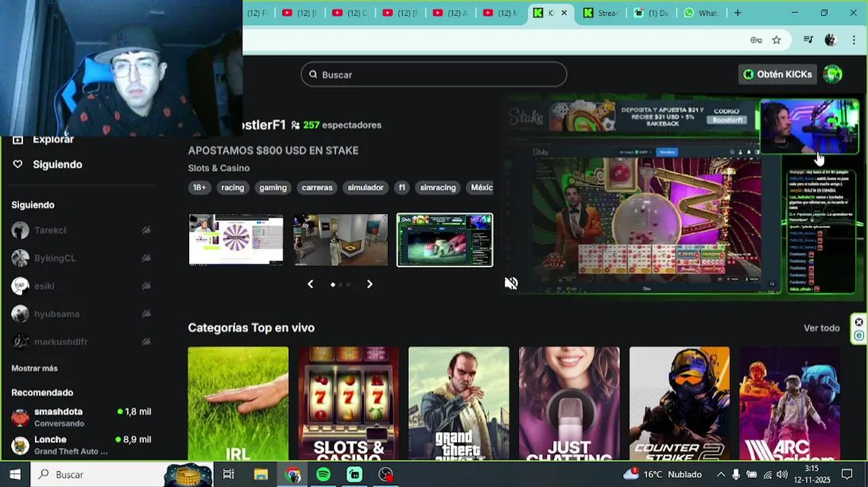The width and height of the screenshot is (868, 487).
Task: Open a new browser tab
Action: pyautogui.click(x=738, y=13)
